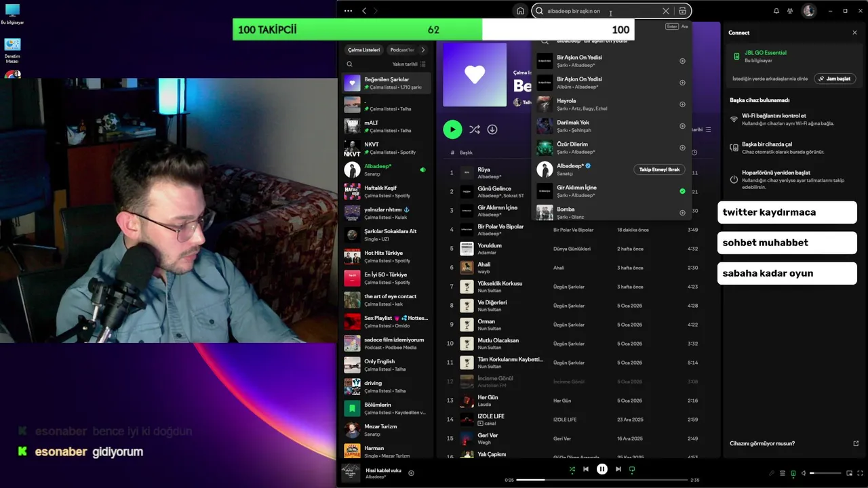Image resolution: width=868 pixels, height=488 pixels.
Task: Click the Jam başlat button
Action: coord(834,79)
